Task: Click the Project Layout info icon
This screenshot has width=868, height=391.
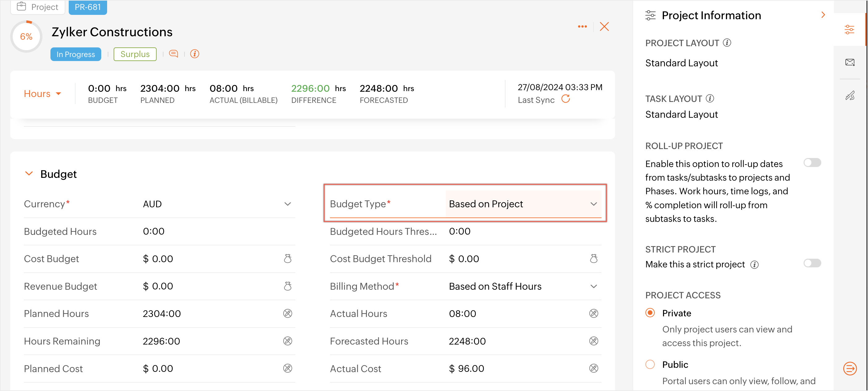Action: pyautogui.click(x=727, y=43)
